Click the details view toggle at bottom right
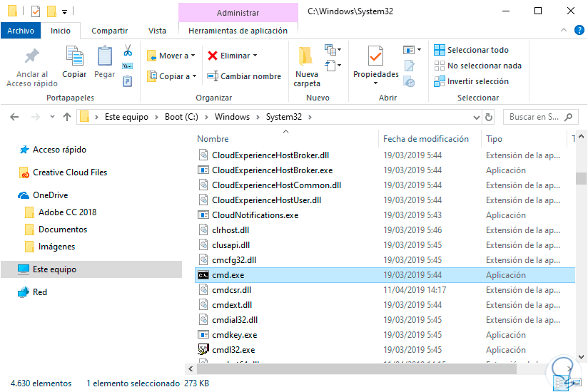The height and width of the screenshot is (392, 588). click(562, 383)
